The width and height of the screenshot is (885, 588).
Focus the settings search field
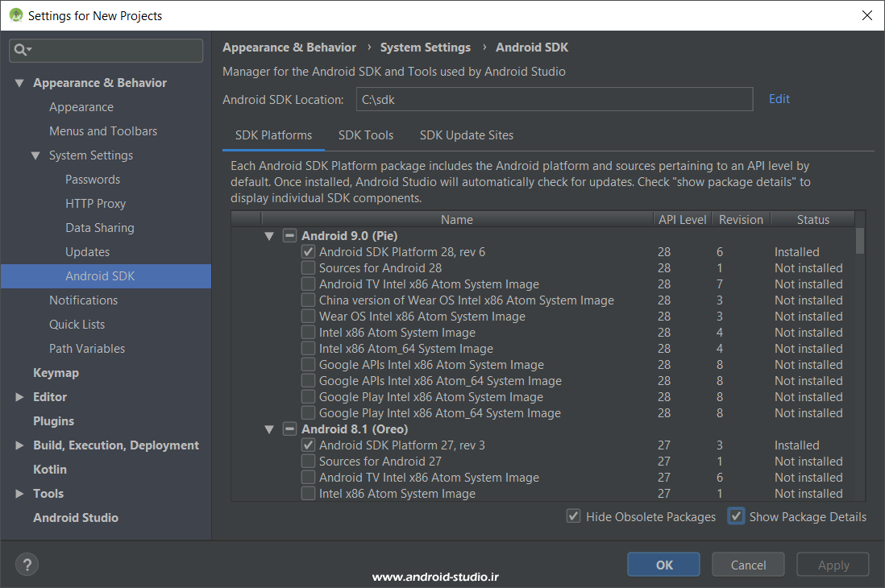pyautogui.click(x=106, y=50)
